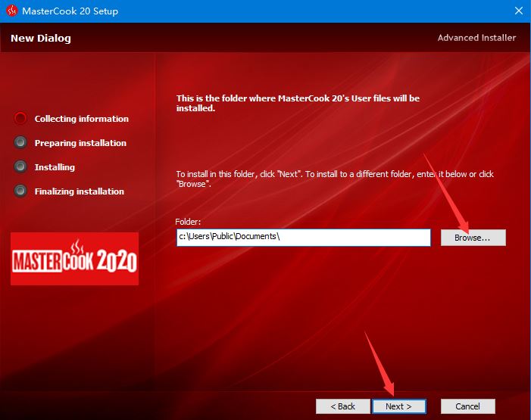The height and width of the screenshot is (420, 531).
Task: Click the Finalizing installation step bullet
Action: pos(20,191)
